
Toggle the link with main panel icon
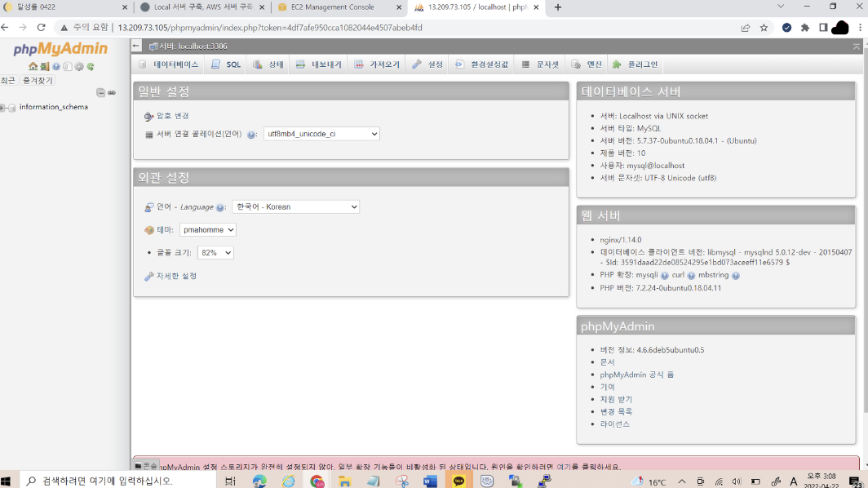[x=112, y=92]
